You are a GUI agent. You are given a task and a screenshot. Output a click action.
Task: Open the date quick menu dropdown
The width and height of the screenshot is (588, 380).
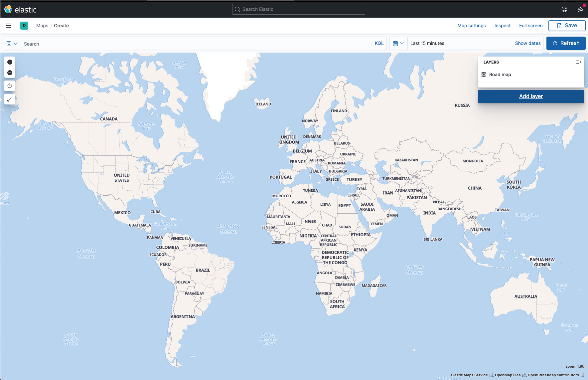398,43
